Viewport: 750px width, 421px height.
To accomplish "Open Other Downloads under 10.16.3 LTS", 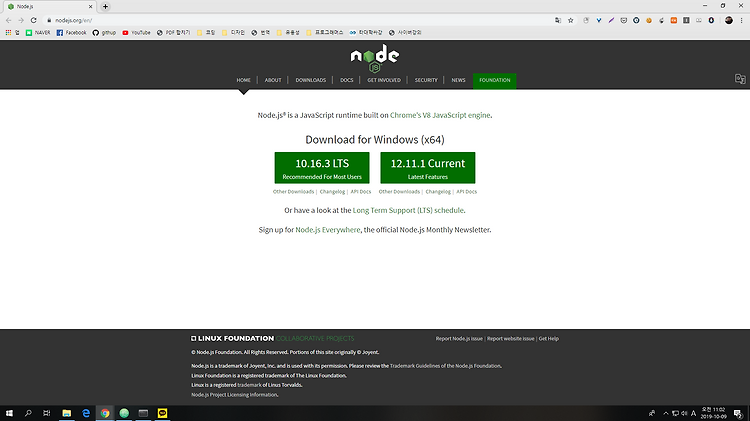I will (x=293, y=192).
